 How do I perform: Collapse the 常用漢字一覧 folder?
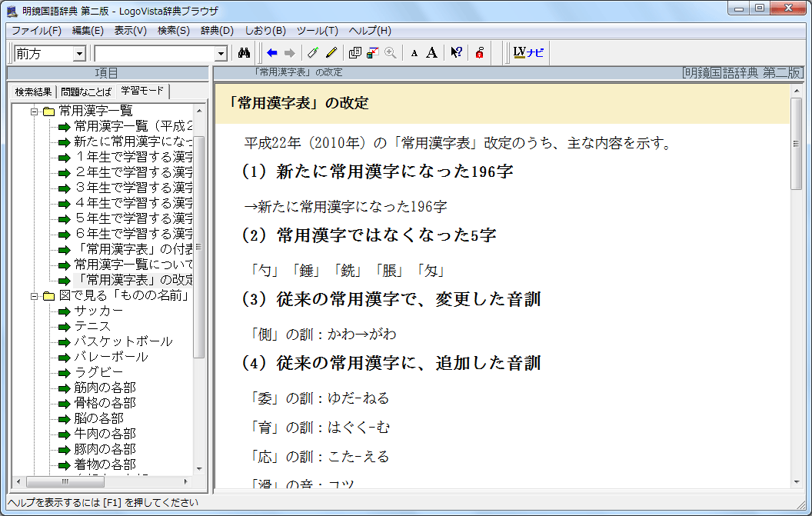click(34, 112)
